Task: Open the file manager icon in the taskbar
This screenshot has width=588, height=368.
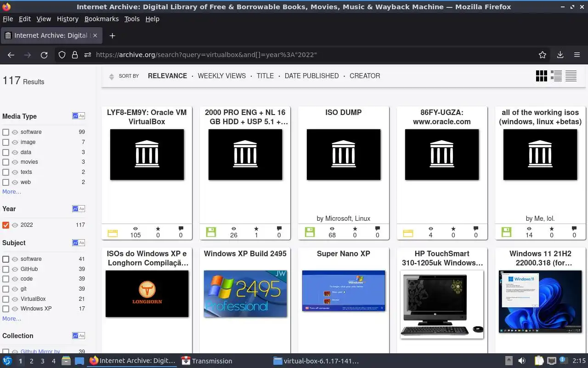Action: click(66, 361)
